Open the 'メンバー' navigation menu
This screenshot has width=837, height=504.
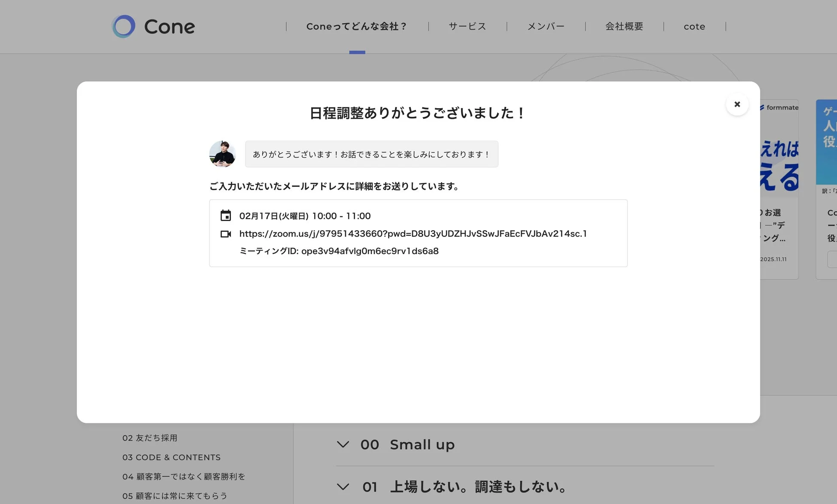(x=546, y=26)
